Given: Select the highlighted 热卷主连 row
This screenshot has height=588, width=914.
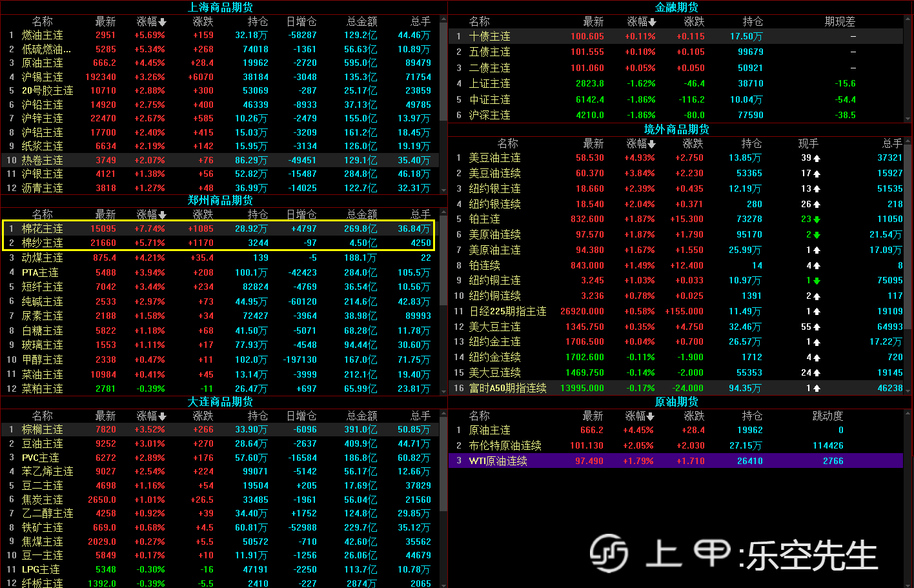Looking at the screenshot, I should click(220, 160).
